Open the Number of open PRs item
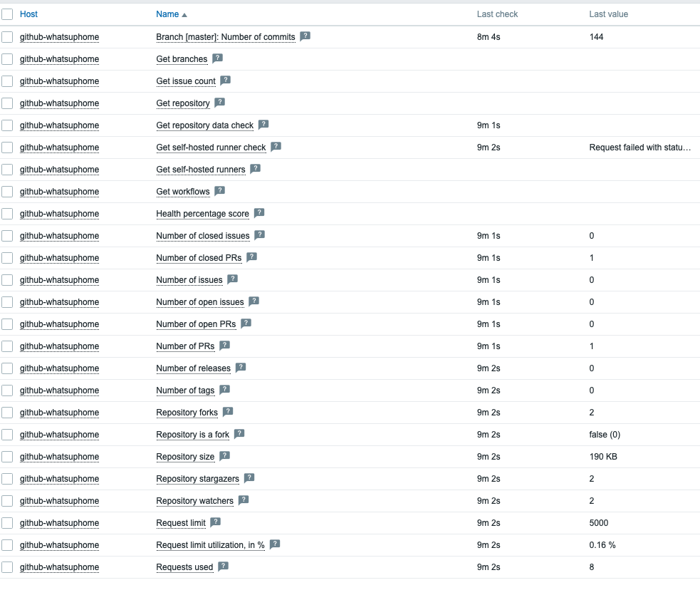 (x=196, y=324)
